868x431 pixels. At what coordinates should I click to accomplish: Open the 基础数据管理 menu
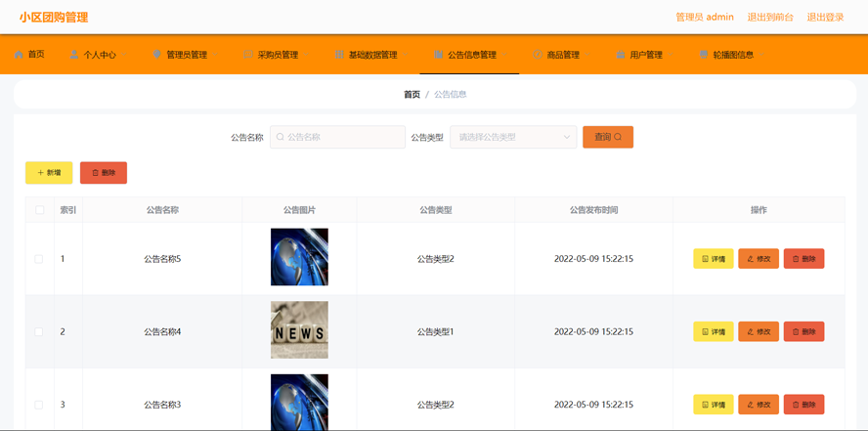pos(372,54)
